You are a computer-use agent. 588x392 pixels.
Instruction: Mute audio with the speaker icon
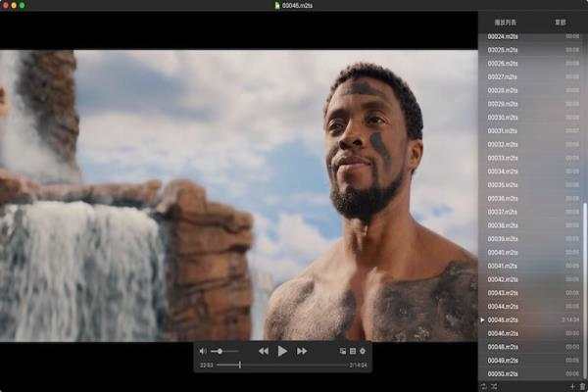click(x=203, y=351)
